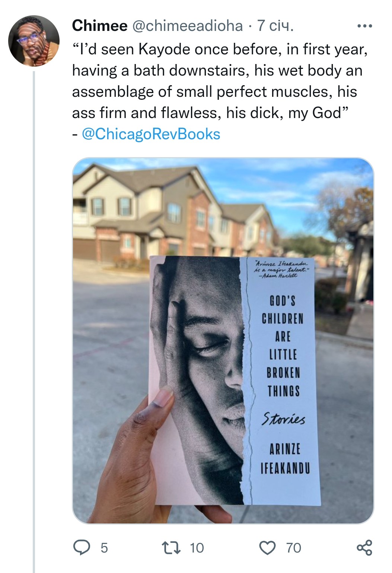
Task: Click the display name Chimee
Action: point(99,26)
